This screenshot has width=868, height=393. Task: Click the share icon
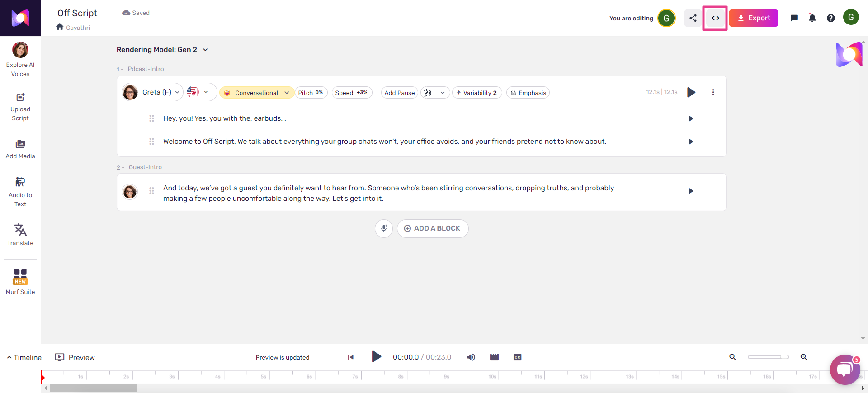point(693,18)
